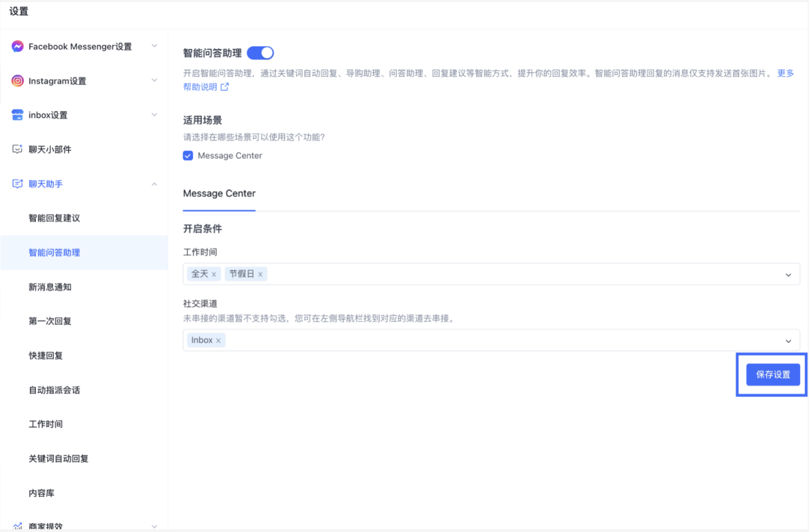Click the Facebook Messenger icon in sidebar

[x=17, y=46]
